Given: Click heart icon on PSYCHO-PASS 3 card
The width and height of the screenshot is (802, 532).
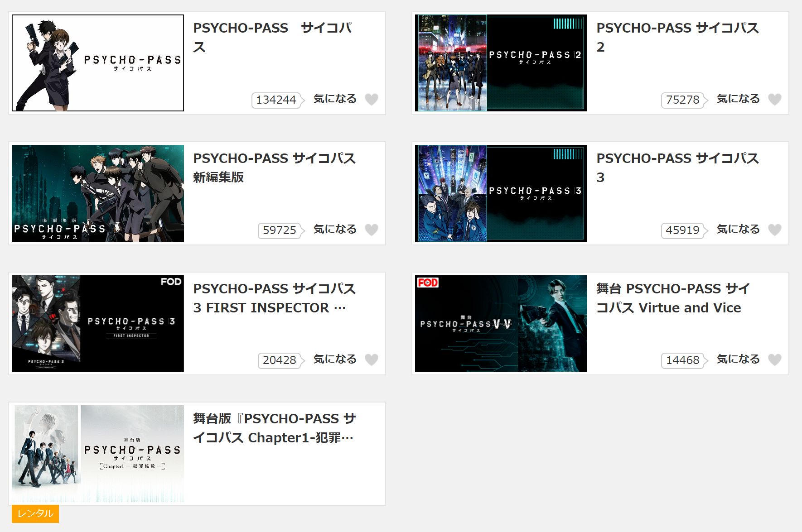Looking at the screenshot, I should 775,230.
